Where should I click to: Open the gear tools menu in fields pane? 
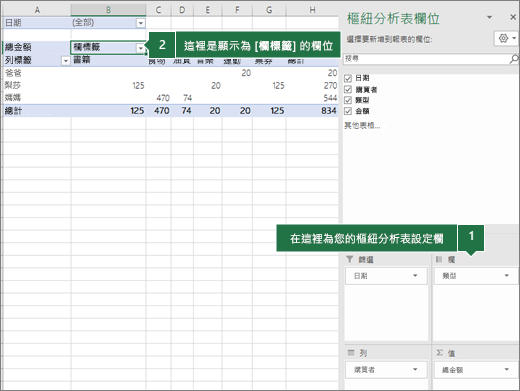click(506, 38)
